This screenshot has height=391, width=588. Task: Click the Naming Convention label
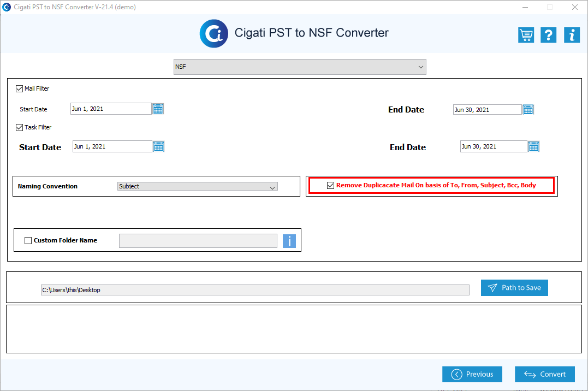(47, 187)
